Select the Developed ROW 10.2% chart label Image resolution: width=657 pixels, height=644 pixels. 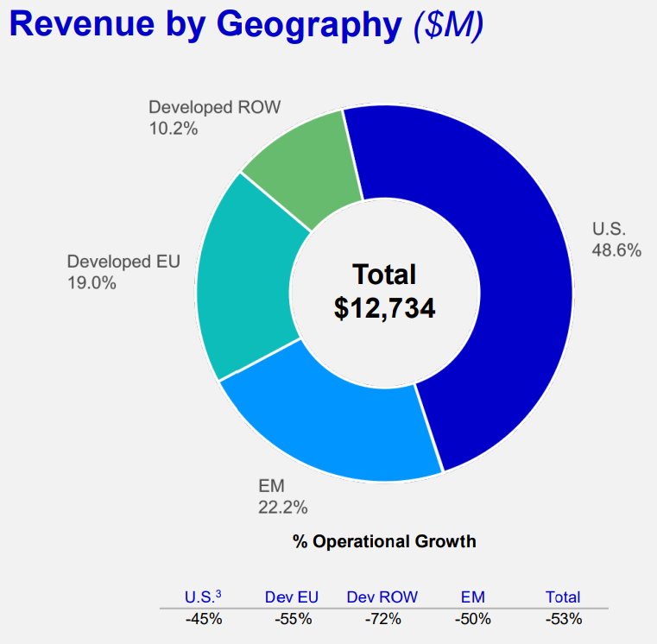click(x=215, y=118)
